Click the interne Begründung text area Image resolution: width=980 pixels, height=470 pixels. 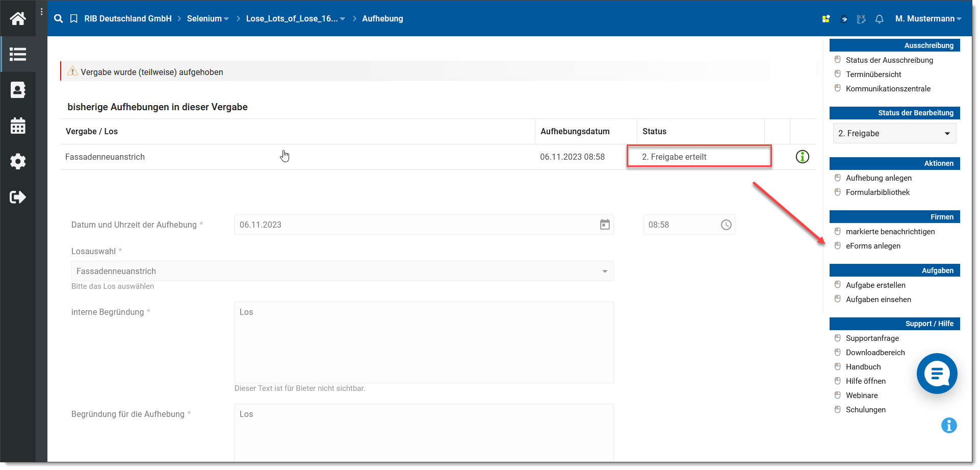coord(424,342)
